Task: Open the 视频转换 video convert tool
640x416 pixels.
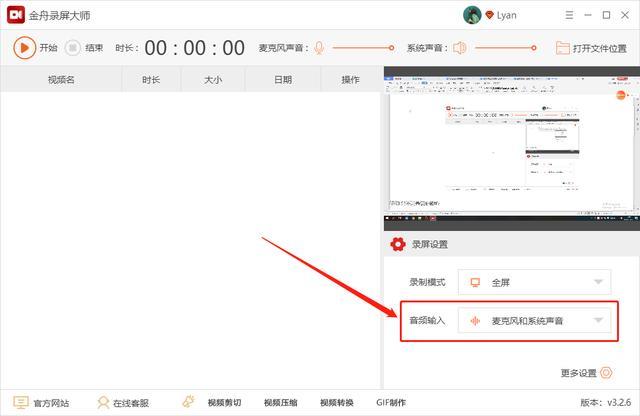Action: pos(336,403)
